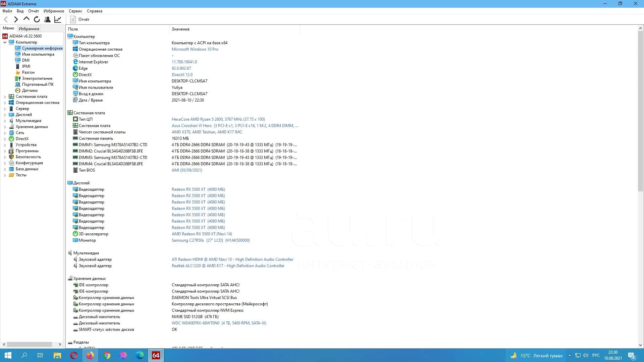Open the Вид menu

[x=20, y=11]
